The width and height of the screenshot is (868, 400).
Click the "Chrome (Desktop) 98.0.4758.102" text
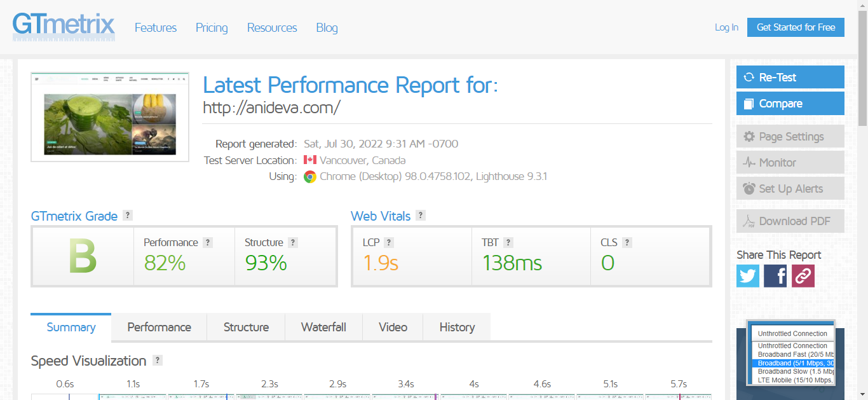click(395, 177)
